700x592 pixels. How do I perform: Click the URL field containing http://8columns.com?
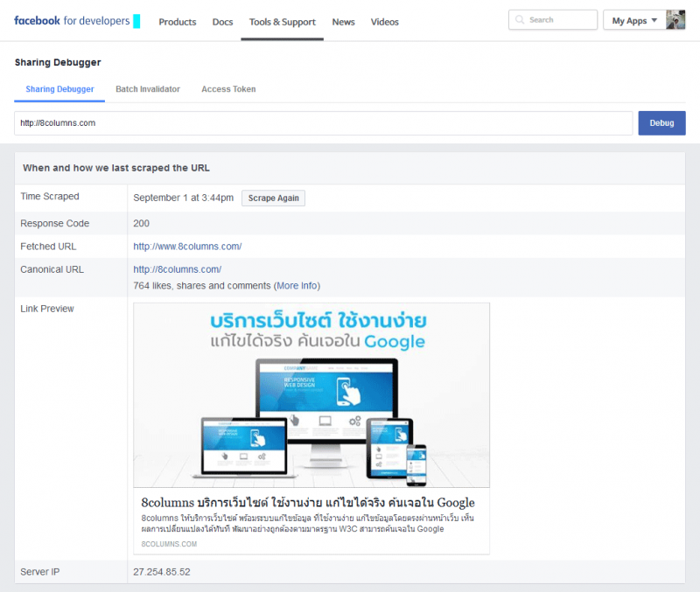click(323, 123)
